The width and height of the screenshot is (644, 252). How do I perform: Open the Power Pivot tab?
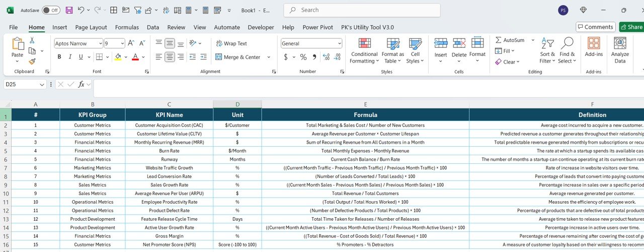pyautogui.click(x=317, y=27)
